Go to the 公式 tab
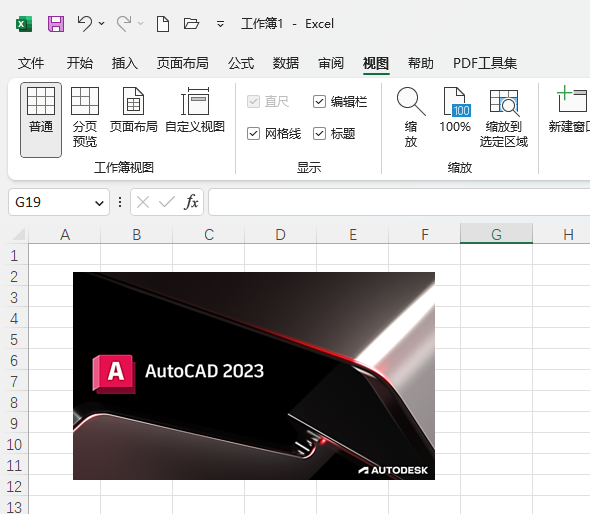Screen dimensions: 590x514 (x=241, y=63)
